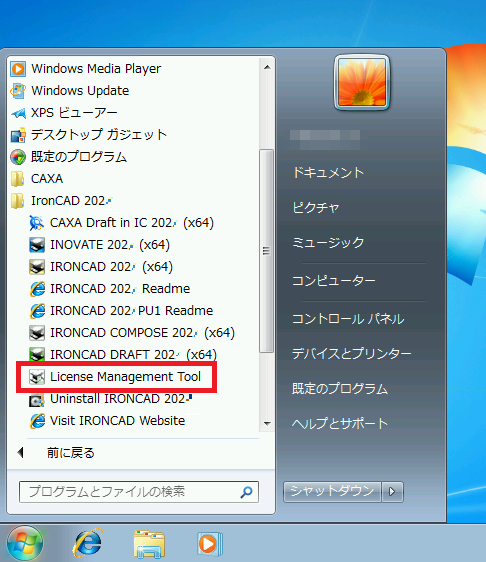The width and height of the screenshot is (486, 562).
Task: Select License Management Tool text
Action: 125,377
